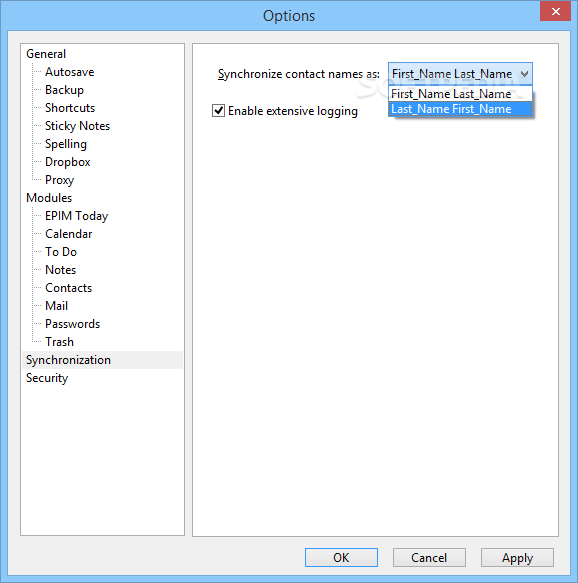Image resolution: width=578 pixels, height=583 pixels.
Task: Select Contacts module settings
Action: (68, 288)
